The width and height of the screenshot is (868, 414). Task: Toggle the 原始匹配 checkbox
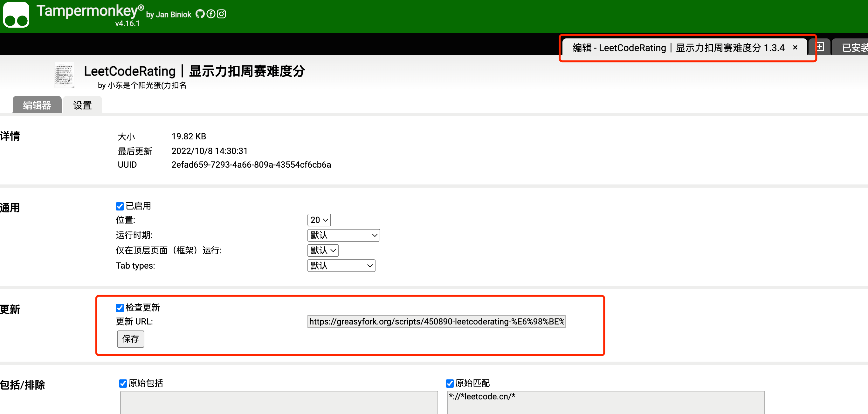click(450, 384)
